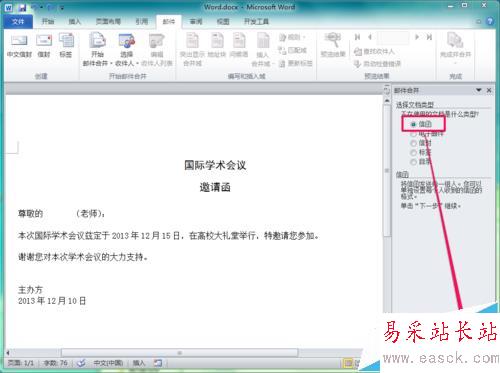Click the 2013 年 12 月 10 日 date line
The height and width of the screenshot is (373, 500).
coord(52,301)
